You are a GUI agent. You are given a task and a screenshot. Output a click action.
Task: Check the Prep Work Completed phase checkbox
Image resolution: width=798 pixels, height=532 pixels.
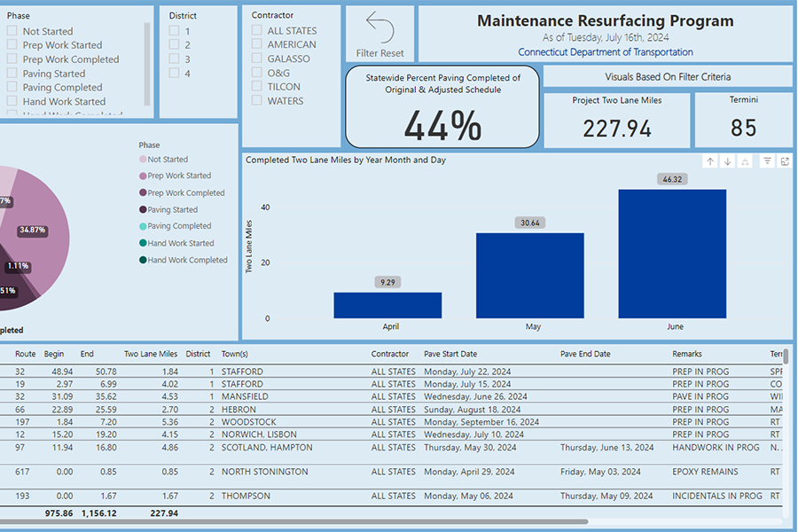point(12,59)
